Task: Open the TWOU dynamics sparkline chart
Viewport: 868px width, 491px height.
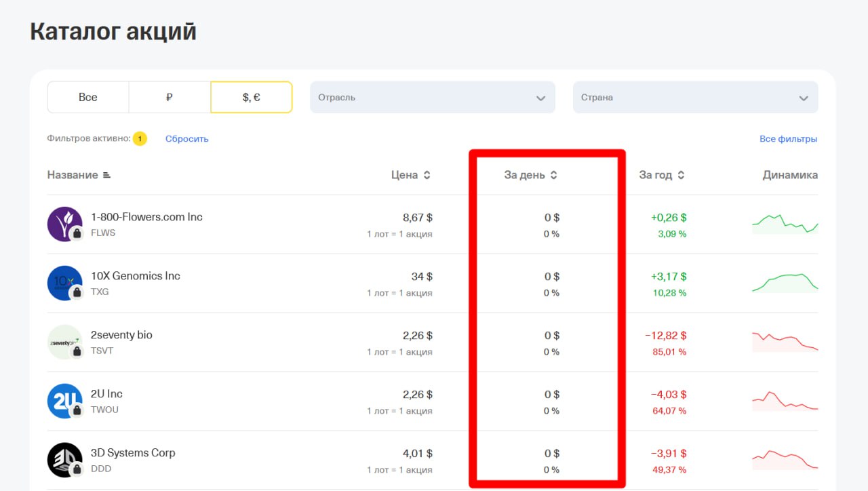Action: click(785, 401)
